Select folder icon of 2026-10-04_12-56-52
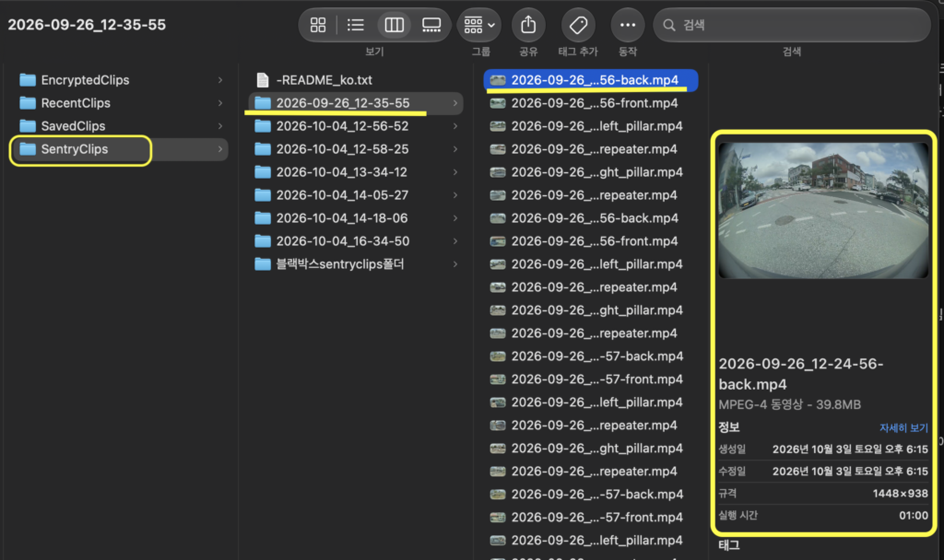This screenshot has height=560, width=944. click(x=263, y=125)
